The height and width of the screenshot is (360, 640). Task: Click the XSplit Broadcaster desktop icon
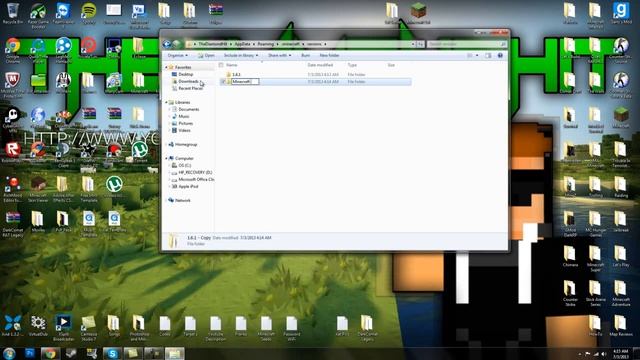(63, 327)
